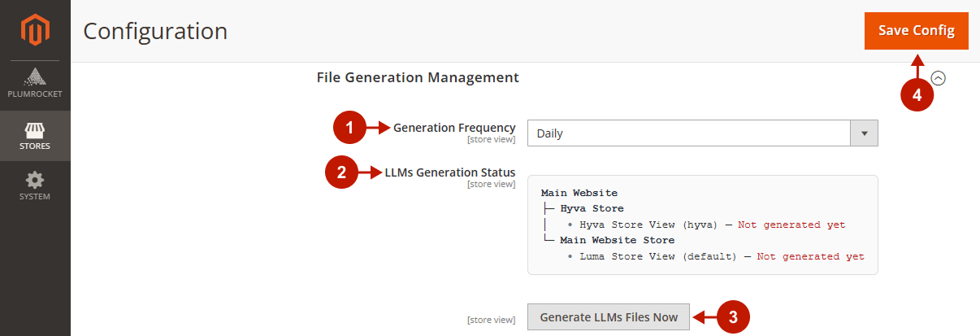Open the System sidebar menu
The image size is (980, 336).
point(35,185)
